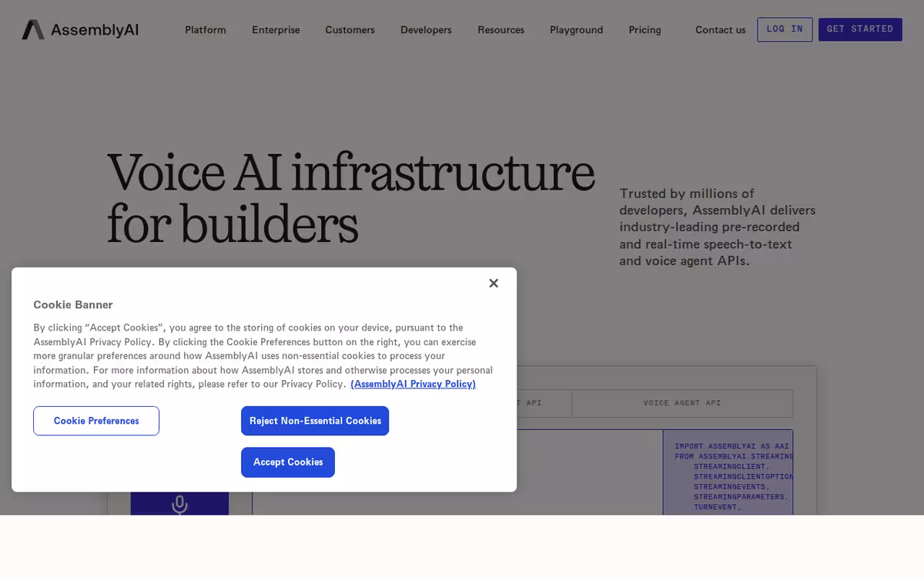Click the 'IMPORT ASSEMBLYAI AS AAI' code line
Image resolution: width=924 pixels, height=578 pixels.
[731, 446]
